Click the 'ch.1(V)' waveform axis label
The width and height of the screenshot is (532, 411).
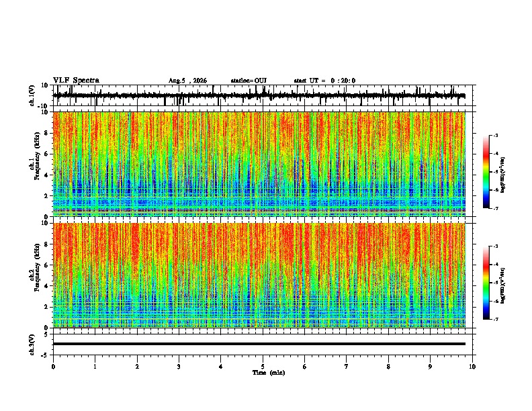pos(32,95)
